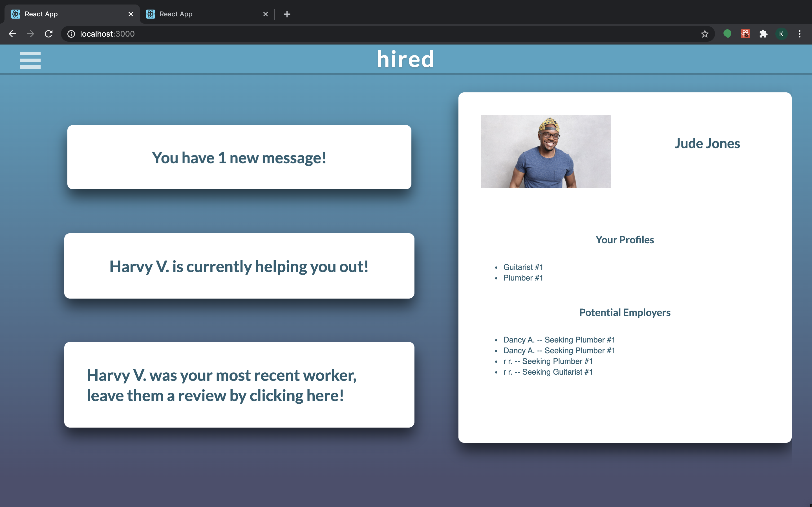Click the browser back arrow

tap(12, 34)
